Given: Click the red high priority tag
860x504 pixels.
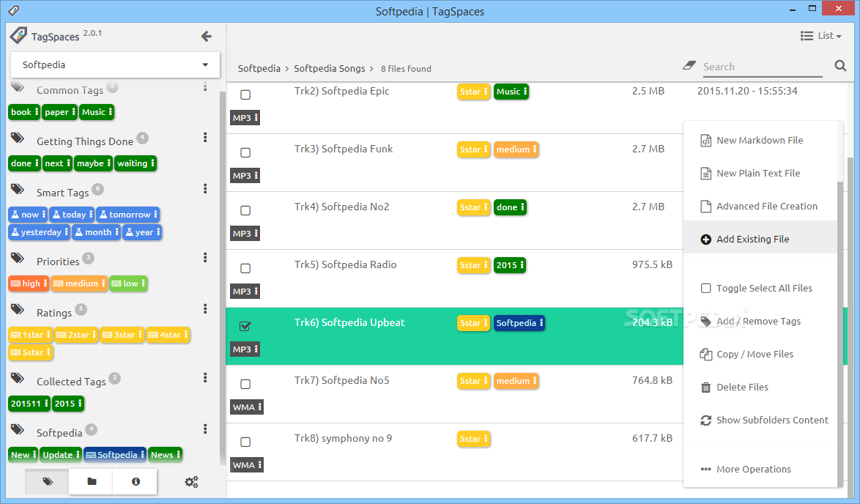Looking at the screenshot, I should click(29, 283).
